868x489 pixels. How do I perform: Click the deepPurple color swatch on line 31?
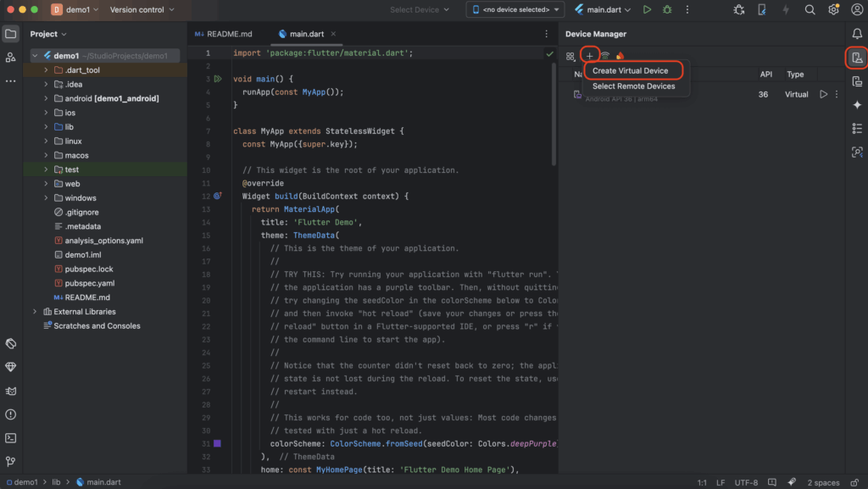[218, 443]
